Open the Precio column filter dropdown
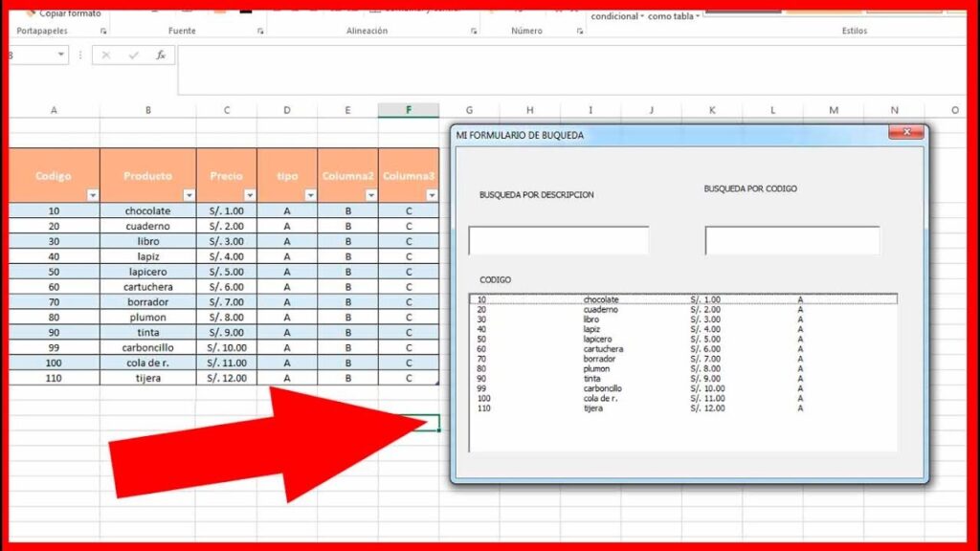The image size is (980, 551). 249,192
